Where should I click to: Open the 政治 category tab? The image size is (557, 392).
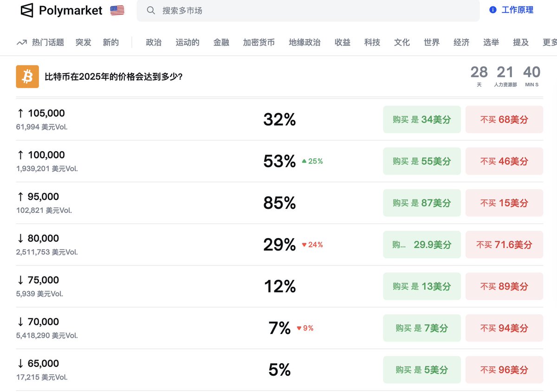(154, 43)
